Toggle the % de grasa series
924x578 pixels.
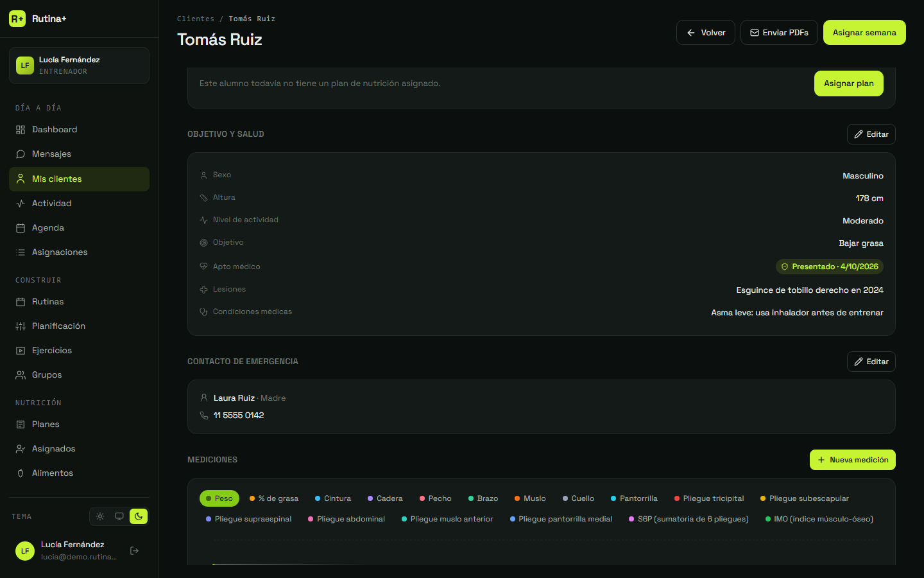[x=274, y=498]
